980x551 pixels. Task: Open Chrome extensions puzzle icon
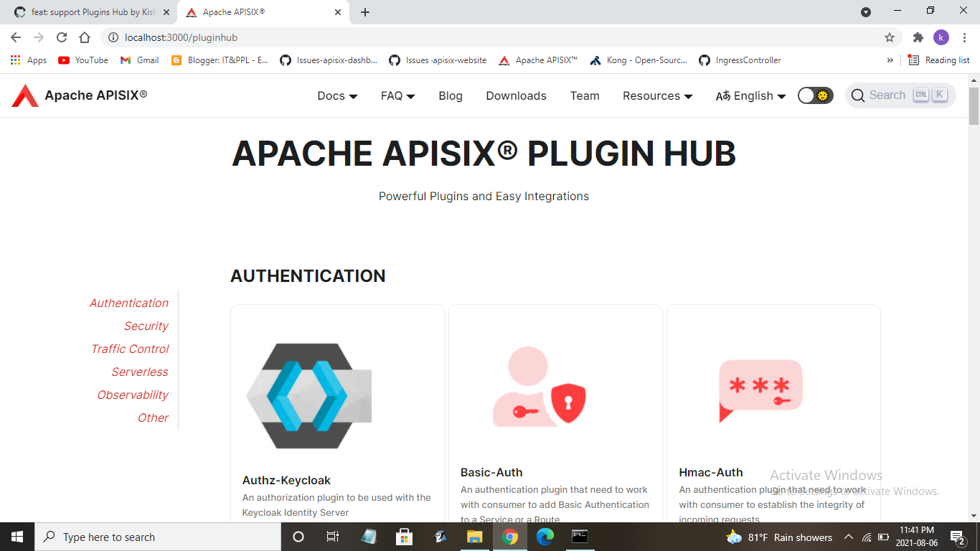click(918, 37)
